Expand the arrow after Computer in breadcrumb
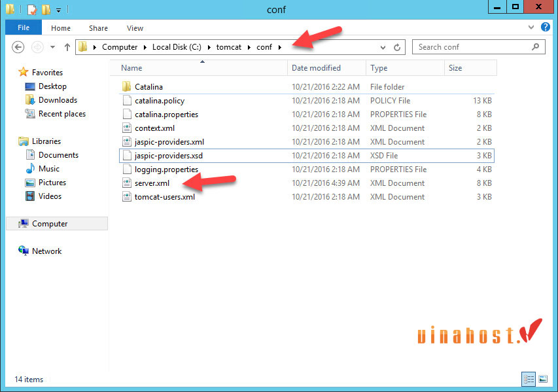 [145, 47]
